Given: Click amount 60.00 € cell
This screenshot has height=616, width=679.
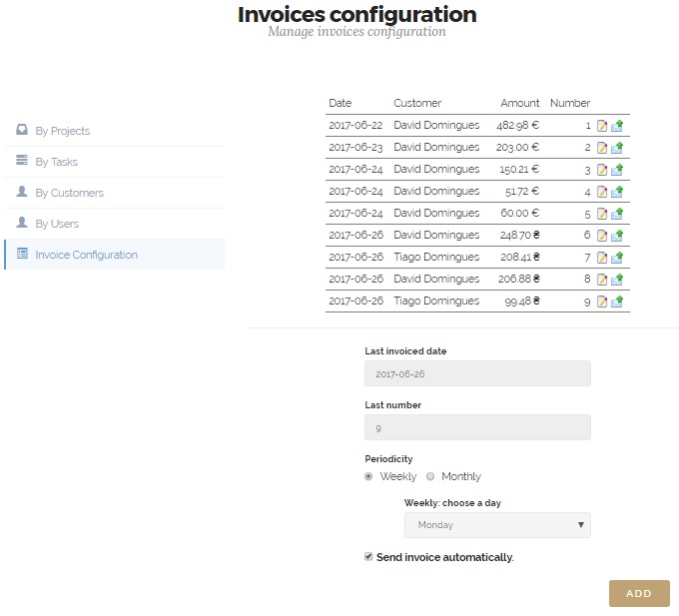Looking at the screenshot, I should click(520, 213).
